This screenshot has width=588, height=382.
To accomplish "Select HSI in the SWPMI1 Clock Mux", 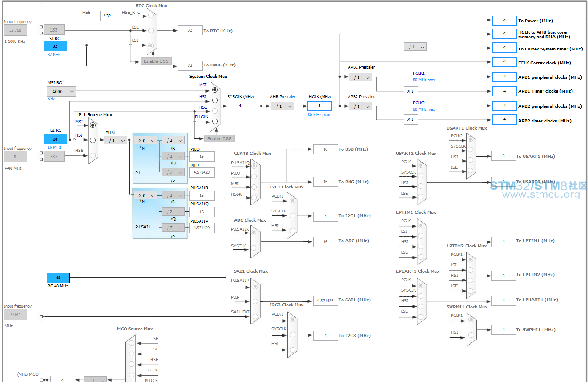I will tap(471, 335).
